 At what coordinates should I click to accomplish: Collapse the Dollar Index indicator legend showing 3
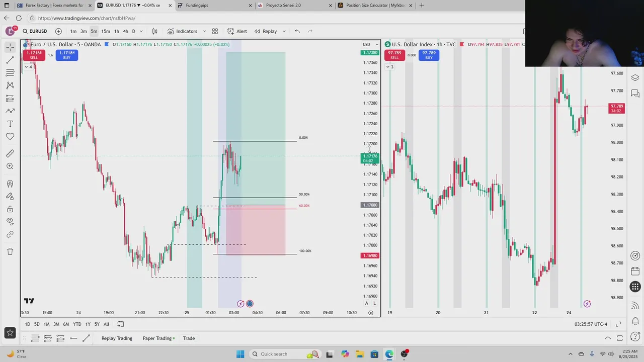(389, 67)
